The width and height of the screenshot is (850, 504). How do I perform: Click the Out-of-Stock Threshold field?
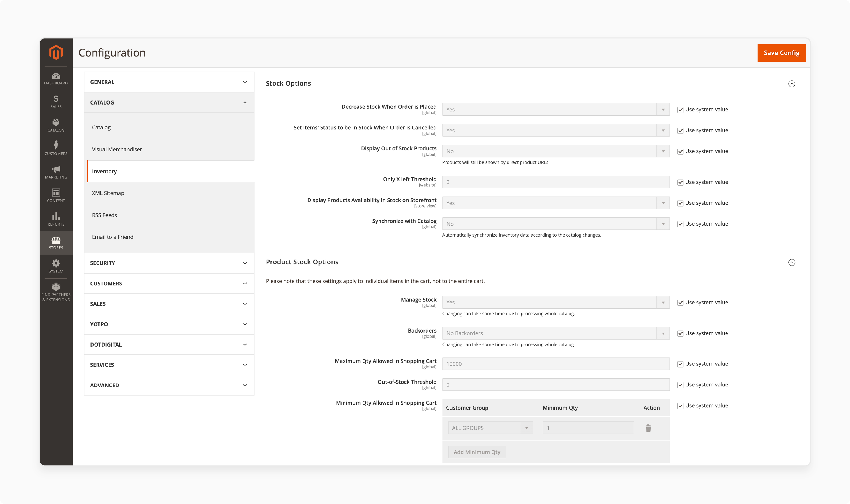[556, 385]
